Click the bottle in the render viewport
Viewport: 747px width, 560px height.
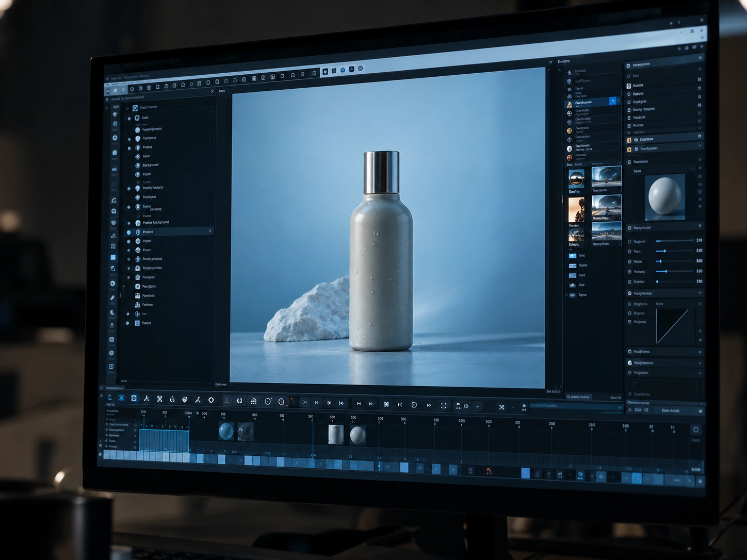click(x=381, y=252)
